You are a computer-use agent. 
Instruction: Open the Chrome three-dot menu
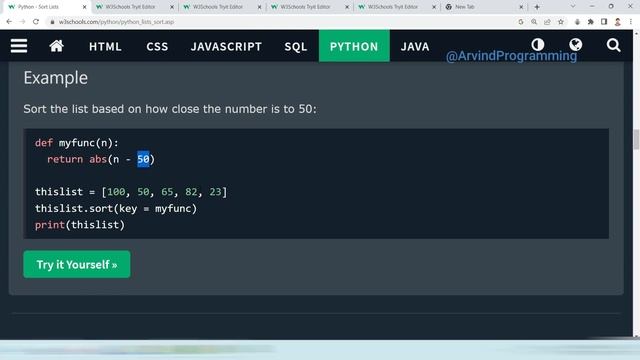(x=631, y=22)
